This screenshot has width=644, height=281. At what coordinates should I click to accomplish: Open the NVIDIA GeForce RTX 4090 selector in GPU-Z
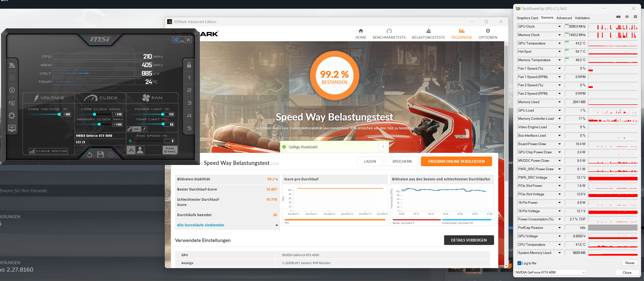[550, 272]
